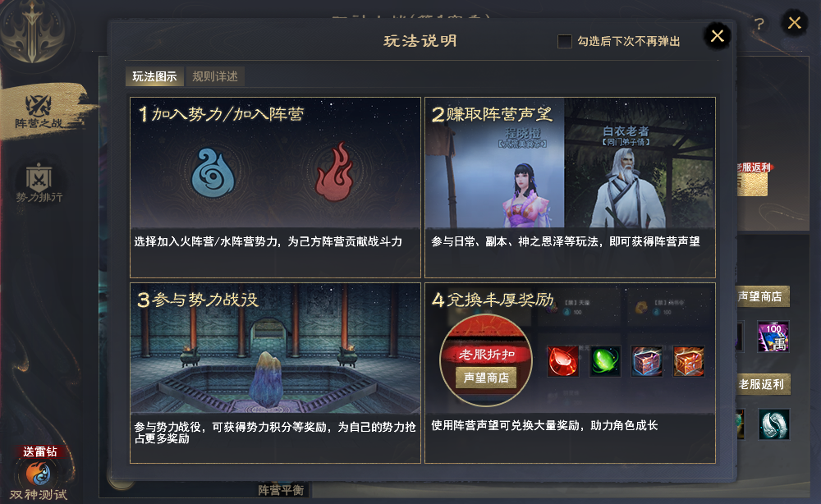The height and width of the screenshot is (504, 821).
Task: Click the yin-yang fish item icon
Action: pyautogui.click(x=774, y=424)
